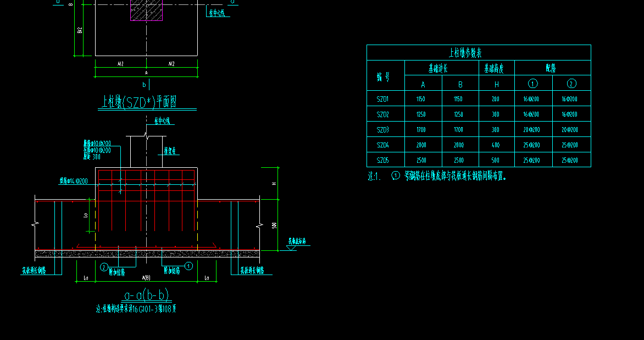Pick rebar ① value 16@200 in row SZD1
Image resolution: width=644 pixels, height=340 pixels.
(x=531, y=99)
